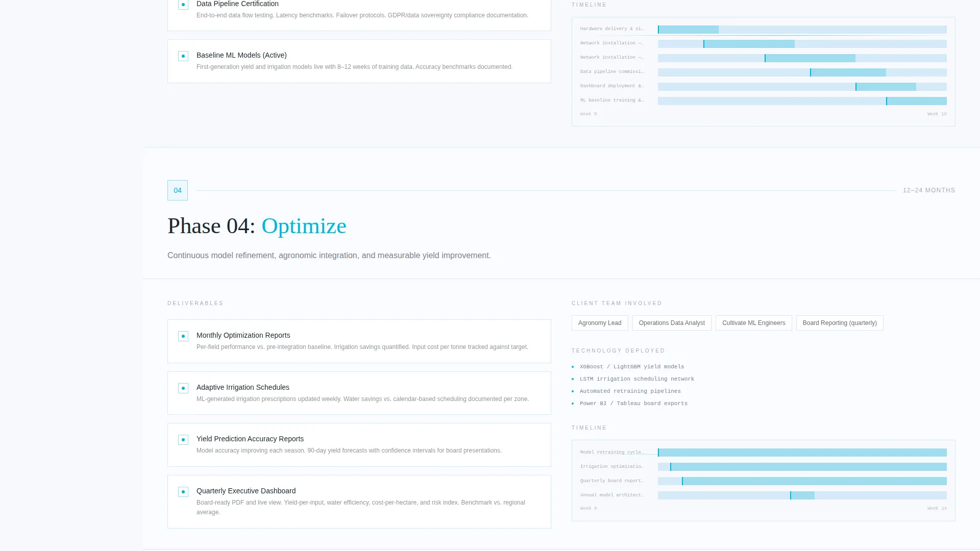Click the ML baseline training timeline bar
The height and width of the screenshot is (551, 980).
point(916,101)
